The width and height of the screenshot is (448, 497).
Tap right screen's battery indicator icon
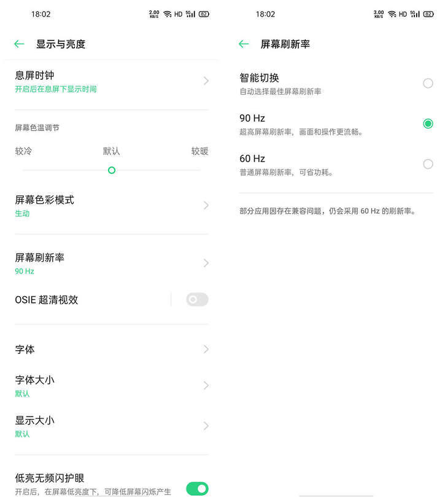(x=428, y=14)
